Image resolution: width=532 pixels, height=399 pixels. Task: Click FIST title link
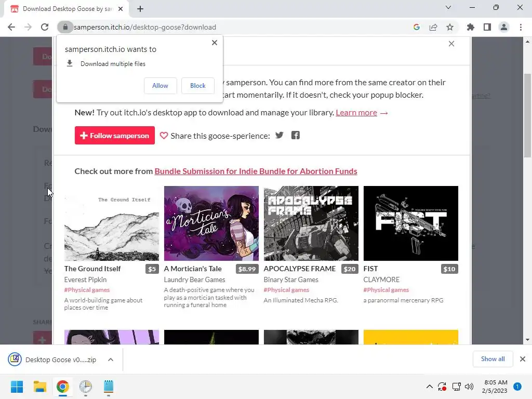(x=370, y=269)
